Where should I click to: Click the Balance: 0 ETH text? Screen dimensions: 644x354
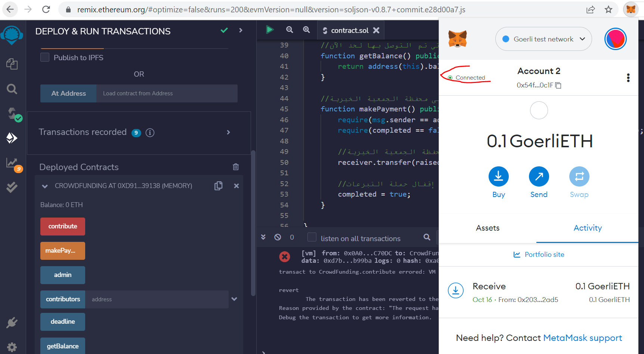(62, 205)
